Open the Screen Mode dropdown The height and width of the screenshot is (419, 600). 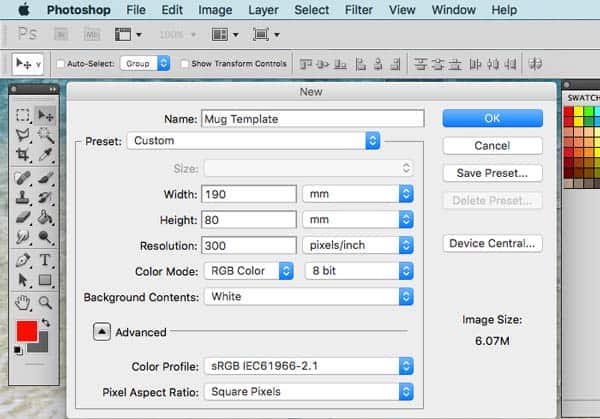click(x=266, y=35)
